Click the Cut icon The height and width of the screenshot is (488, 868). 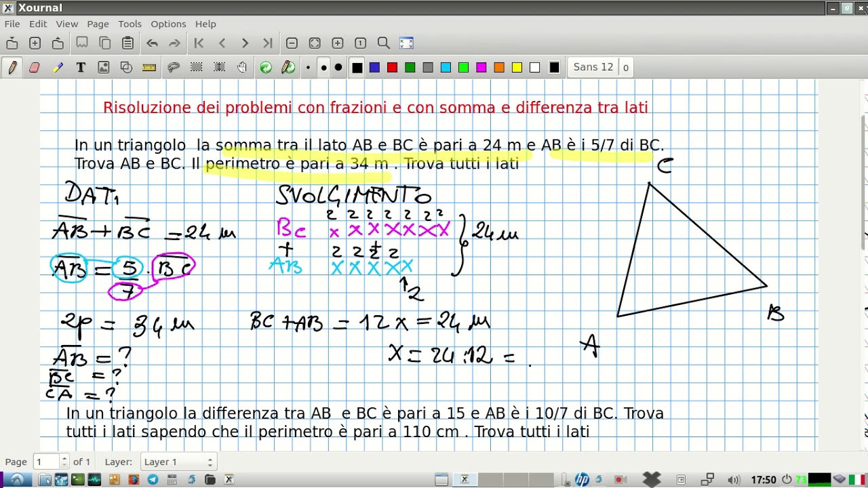click(82, 43)
